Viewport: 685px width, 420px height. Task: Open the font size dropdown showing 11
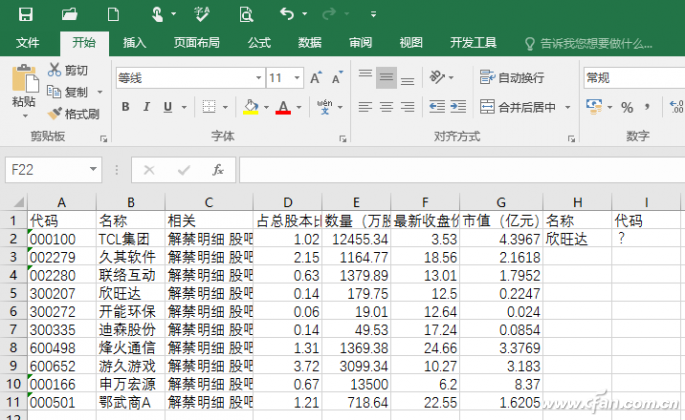pos(297,78)
